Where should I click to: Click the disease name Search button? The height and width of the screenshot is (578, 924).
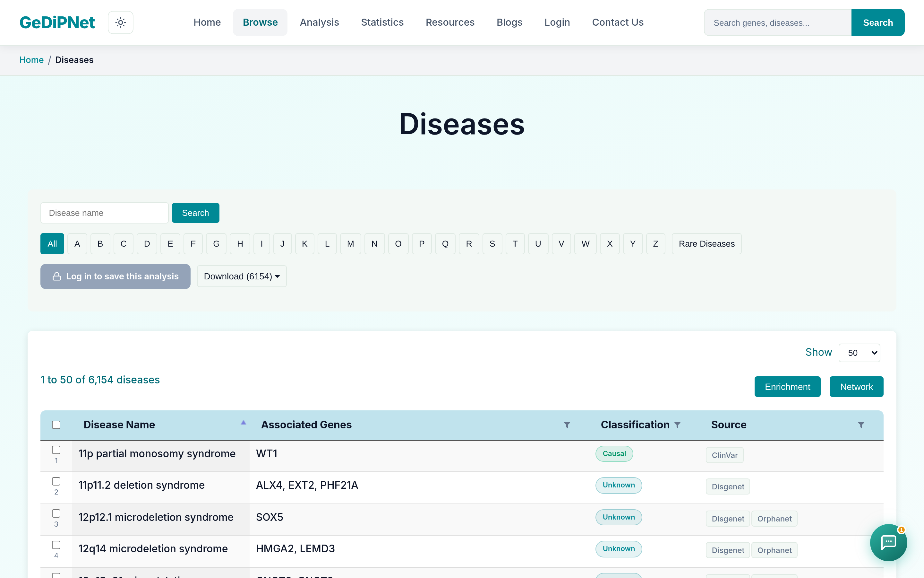point(195,213)
